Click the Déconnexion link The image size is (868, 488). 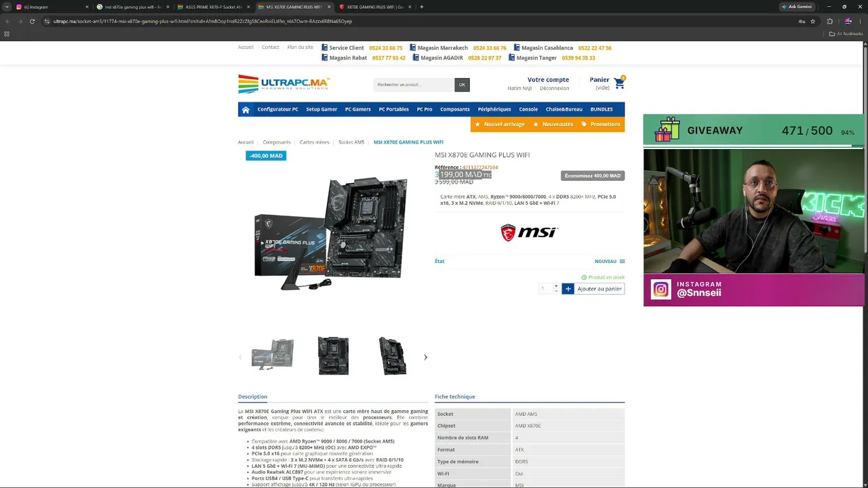[554, 88]
